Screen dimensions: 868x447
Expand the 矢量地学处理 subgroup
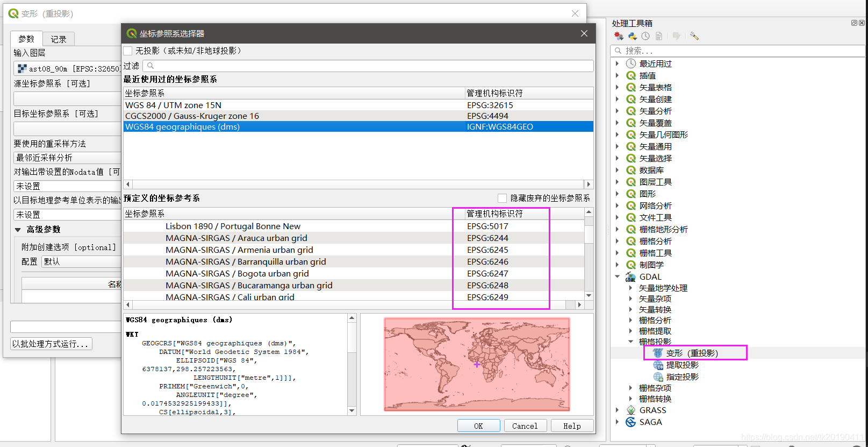(x=630, y=288)
